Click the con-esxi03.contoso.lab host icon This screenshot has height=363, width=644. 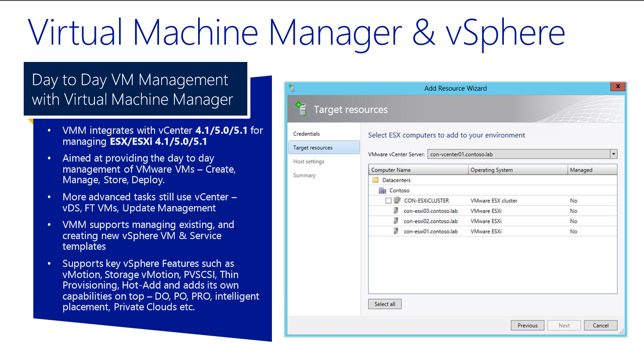click(x=396, y=211)
